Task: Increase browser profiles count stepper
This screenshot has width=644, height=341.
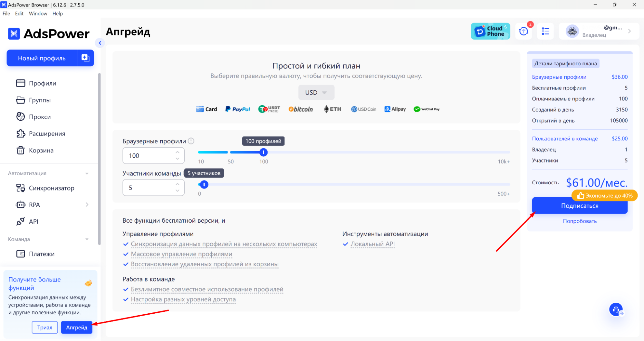Action: 178,152
